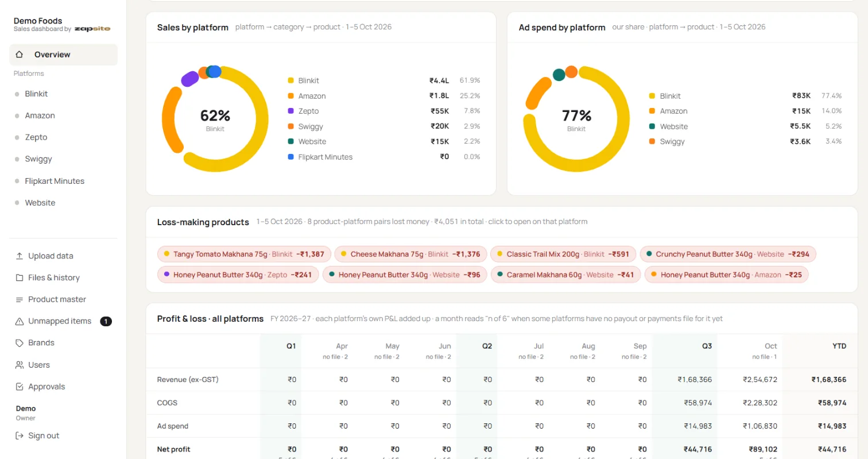
Task: Click the Product master list icon
Action: (20, 300)
